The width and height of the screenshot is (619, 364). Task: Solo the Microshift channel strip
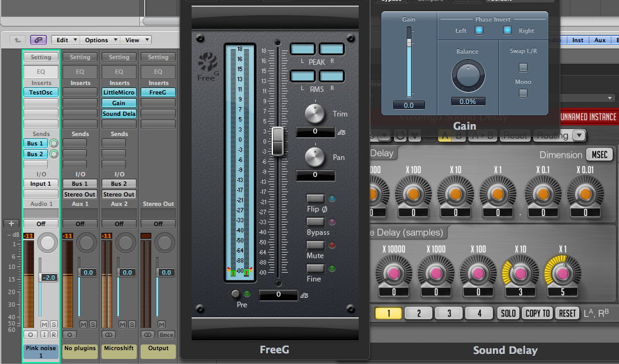132,324
